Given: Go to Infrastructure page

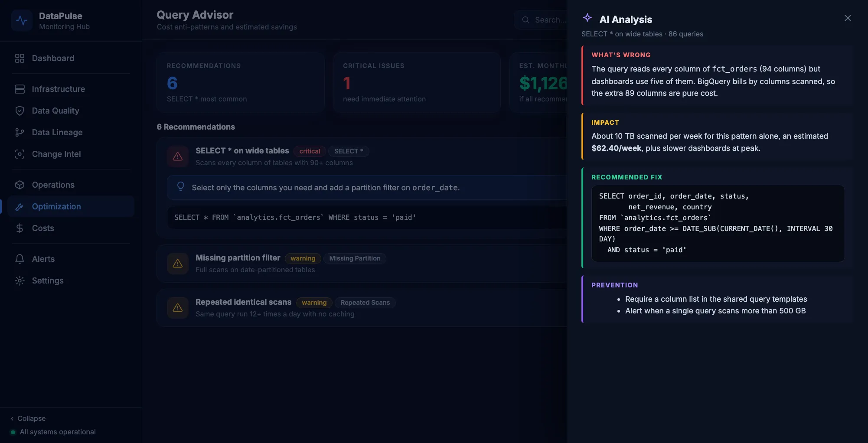Looking at the screenshot, I should tap(71, 89).
